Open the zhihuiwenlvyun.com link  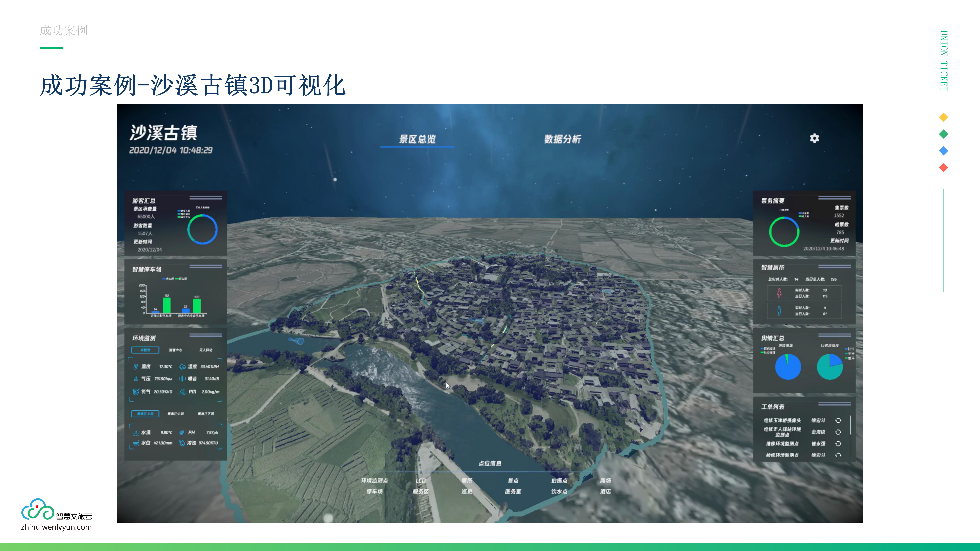pos(56,527)
